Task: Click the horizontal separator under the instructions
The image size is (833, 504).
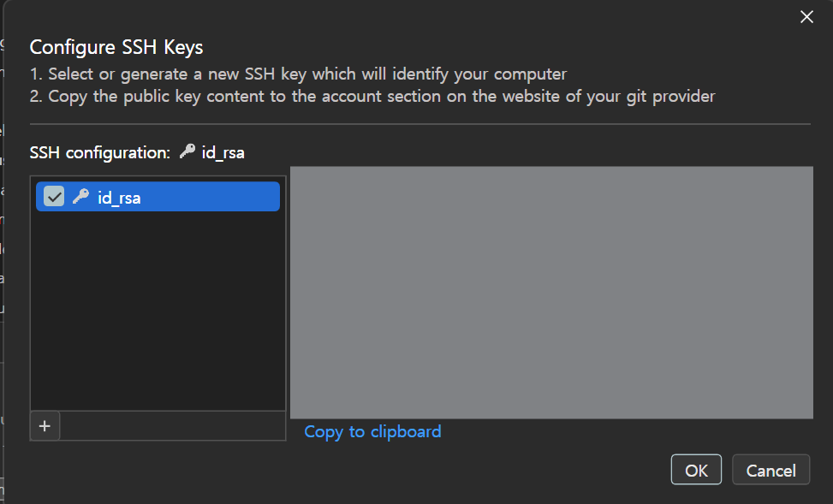Action: pos(420,124)
